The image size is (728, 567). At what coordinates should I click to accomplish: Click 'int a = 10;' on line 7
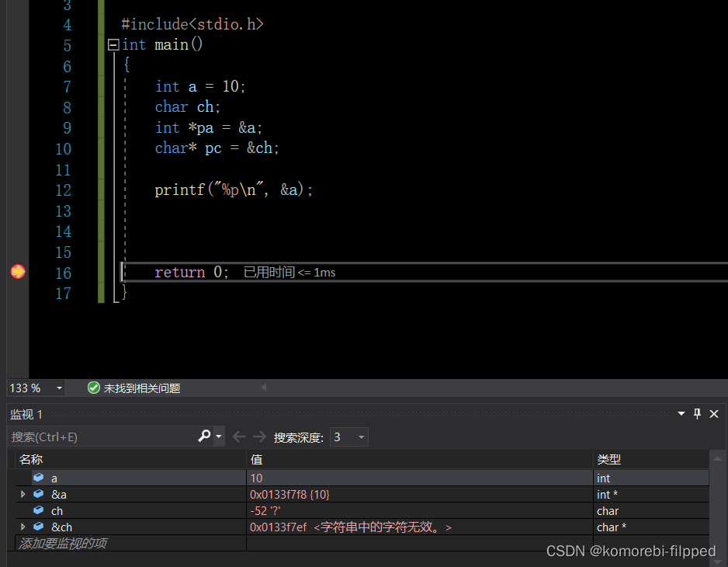(x=200, y=86)
